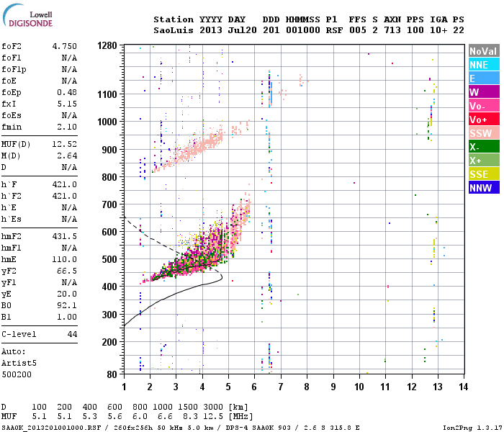The height and width of the screenshot is (432, 504).
Task: Select the E blue legend swatch
Action: [x=484, y=78]
